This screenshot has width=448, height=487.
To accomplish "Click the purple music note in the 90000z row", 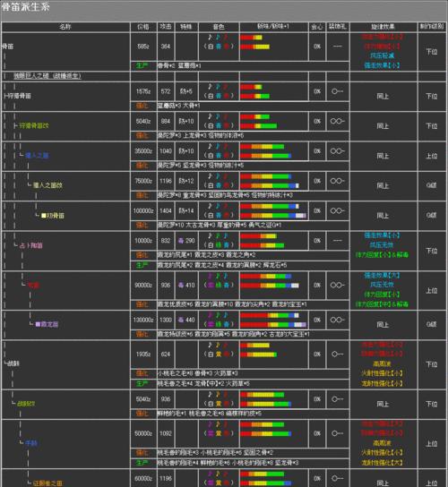I will point(210,276).
